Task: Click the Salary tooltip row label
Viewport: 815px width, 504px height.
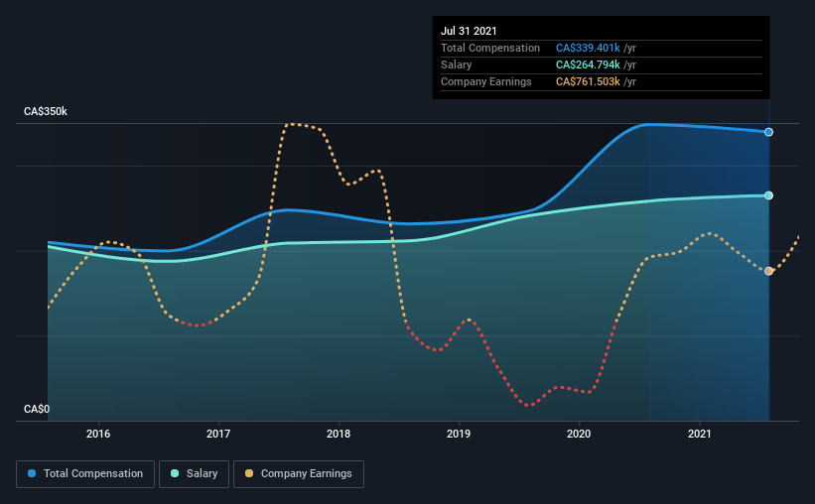Action: tap(457, 64)
